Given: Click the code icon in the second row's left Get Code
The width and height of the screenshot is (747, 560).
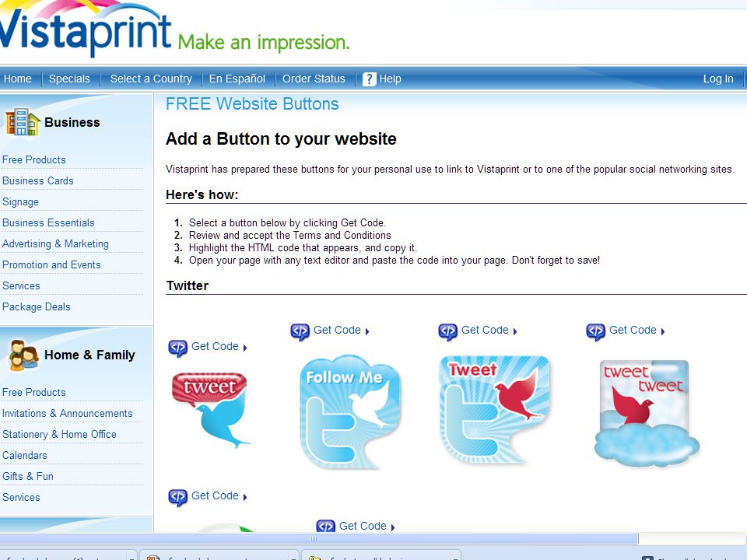Looking at the screenshot, I should tap(177, 498).
